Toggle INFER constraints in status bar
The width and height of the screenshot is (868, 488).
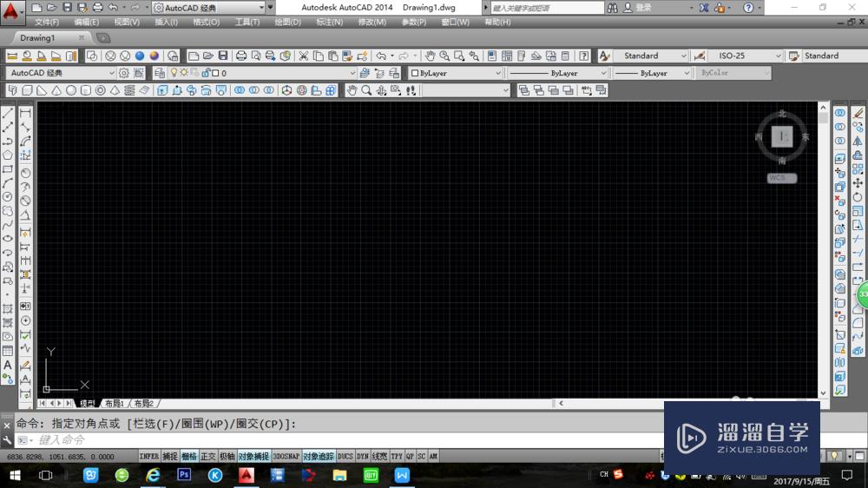click(x=149, y=457)
